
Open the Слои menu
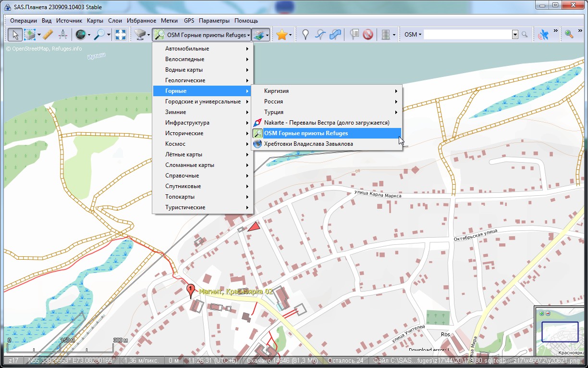[115, 21]
